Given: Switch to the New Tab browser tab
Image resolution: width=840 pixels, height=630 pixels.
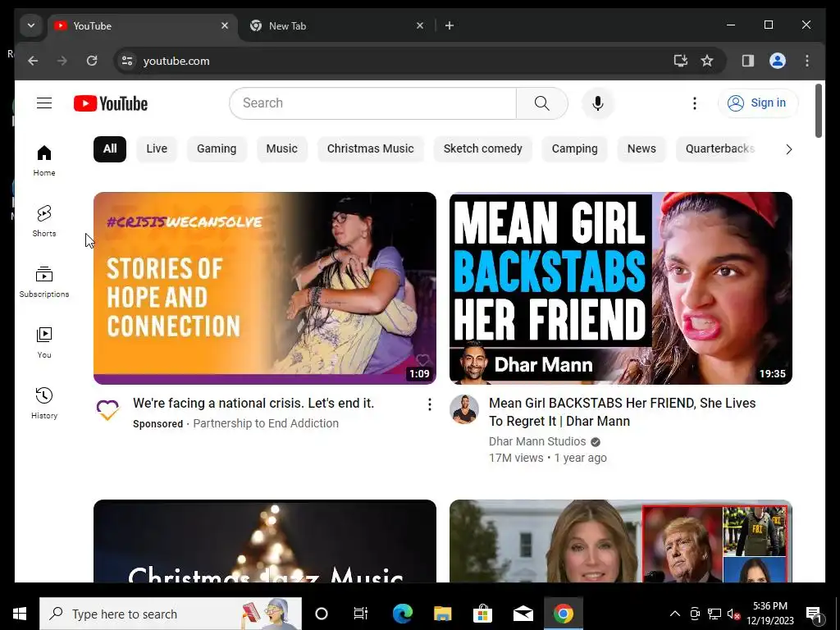Looking at the screenshot, I should tap(336, 25).
